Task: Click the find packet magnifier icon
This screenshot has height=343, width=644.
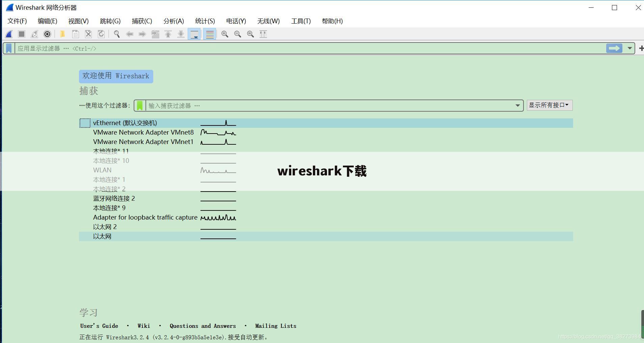Action: (117, 34)
